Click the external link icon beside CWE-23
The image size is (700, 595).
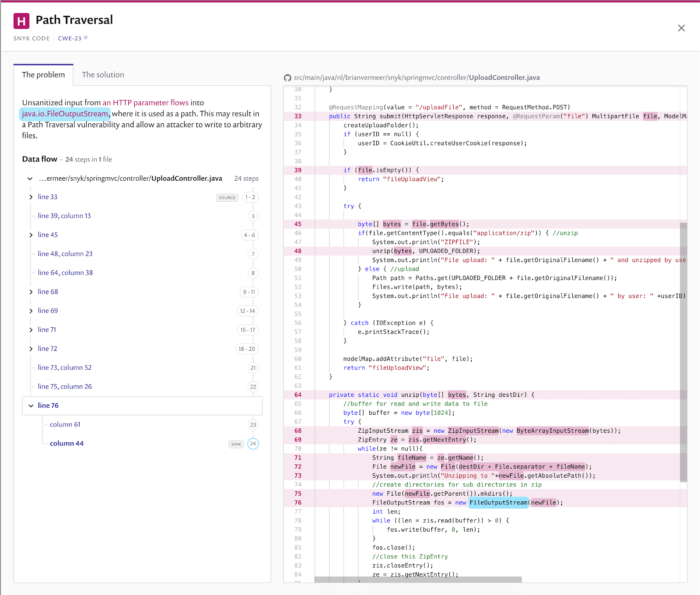[x=86, y=38]
